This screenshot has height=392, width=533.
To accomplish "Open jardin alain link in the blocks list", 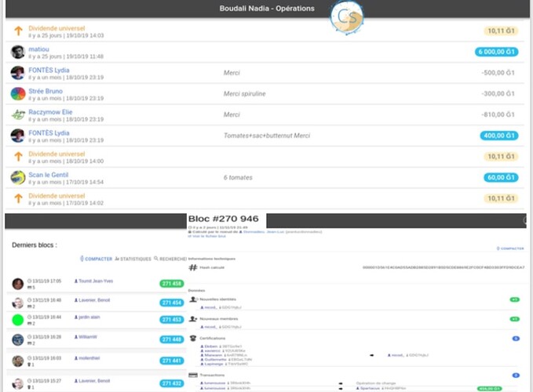I will click(87, 317).
